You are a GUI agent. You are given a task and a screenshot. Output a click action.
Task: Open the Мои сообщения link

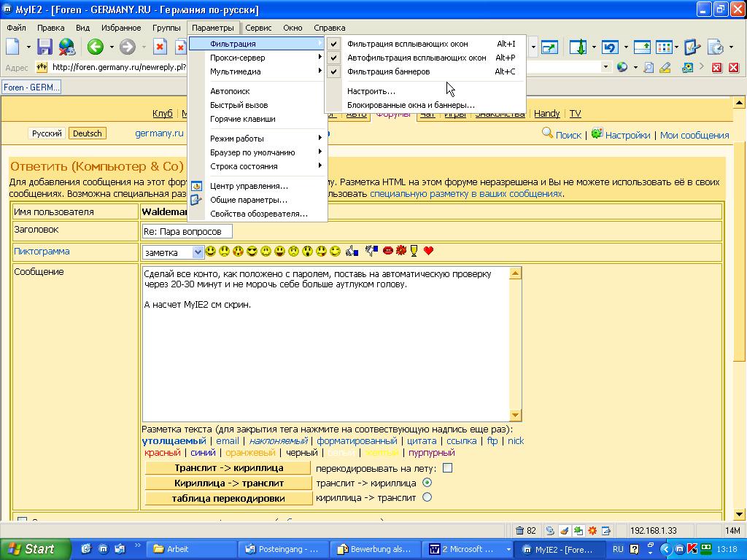(x=694, y=135)
